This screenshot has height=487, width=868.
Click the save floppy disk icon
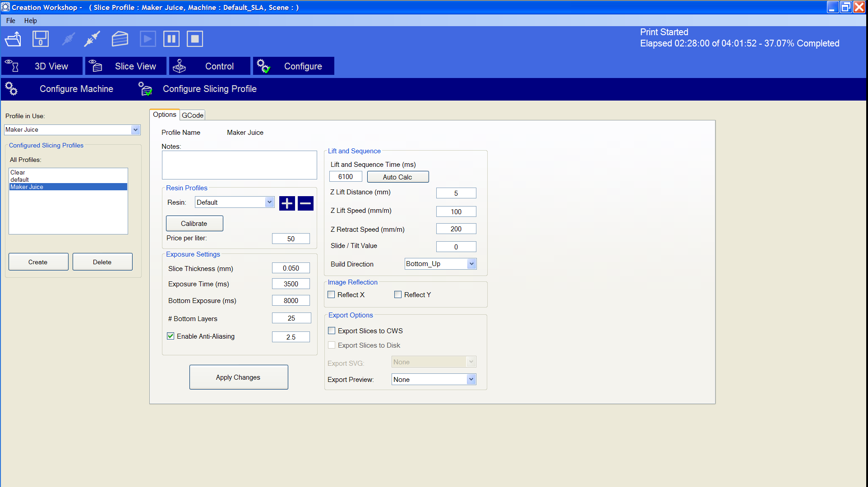pyautogui.click(x=40, y=39)
